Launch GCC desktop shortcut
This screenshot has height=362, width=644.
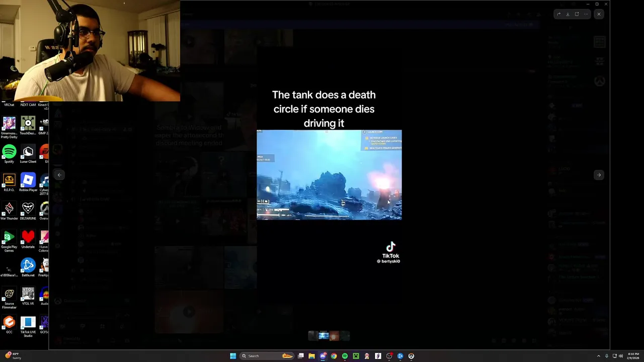[x=9, y=325]
